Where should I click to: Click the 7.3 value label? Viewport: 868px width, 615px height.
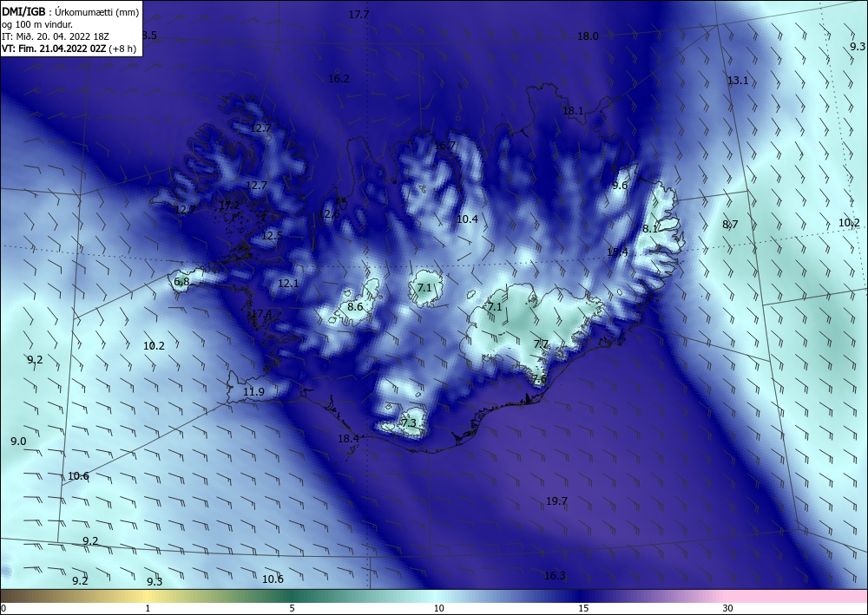pyautogui.click(x=409, y=423)
